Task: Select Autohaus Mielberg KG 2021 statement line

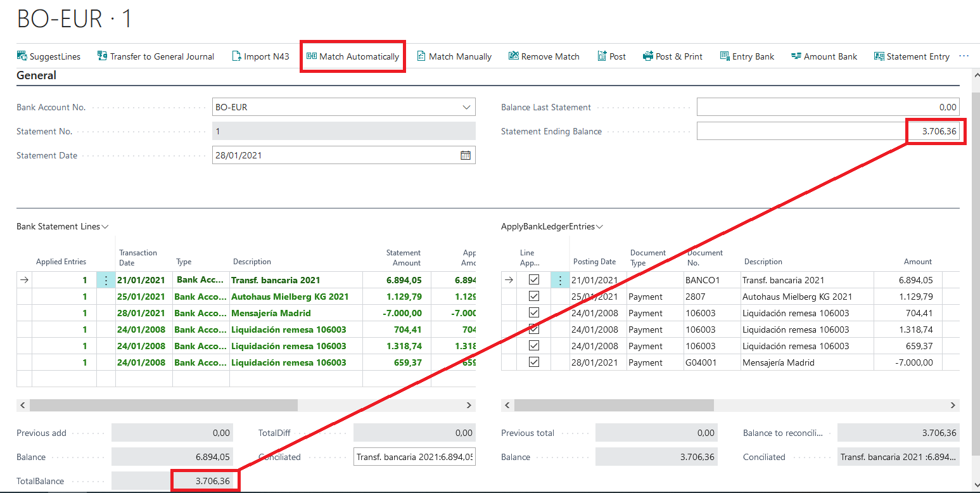Action: pyautogui.click(x=290, y=297)
